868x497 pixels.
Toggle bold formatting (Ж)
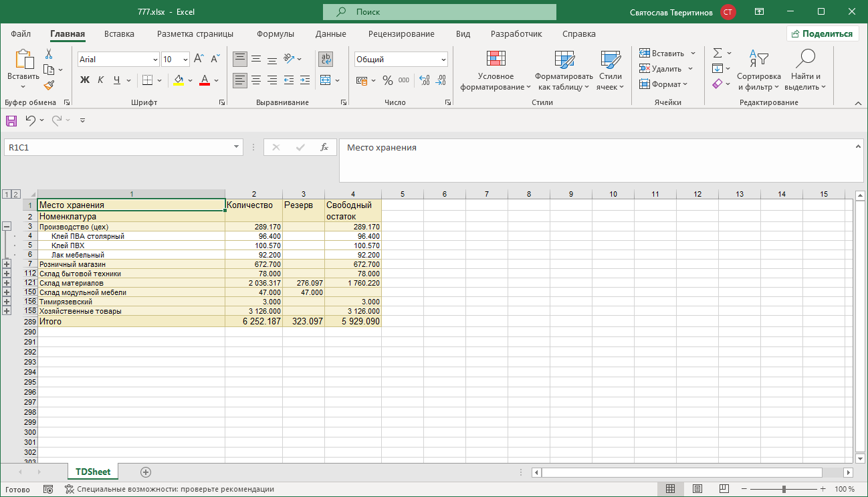[85, 80]
